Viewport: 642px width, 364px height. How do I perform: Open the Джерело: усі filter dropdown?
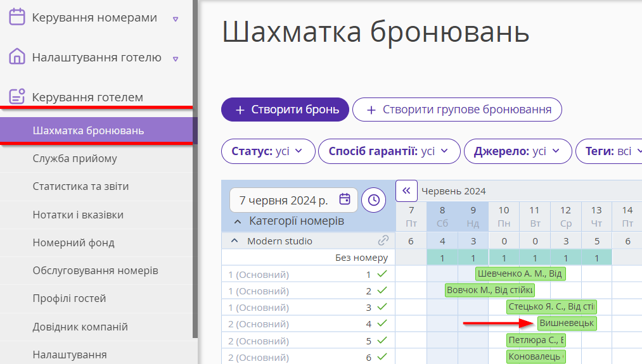pyautogui.click(x=518, y=151)
